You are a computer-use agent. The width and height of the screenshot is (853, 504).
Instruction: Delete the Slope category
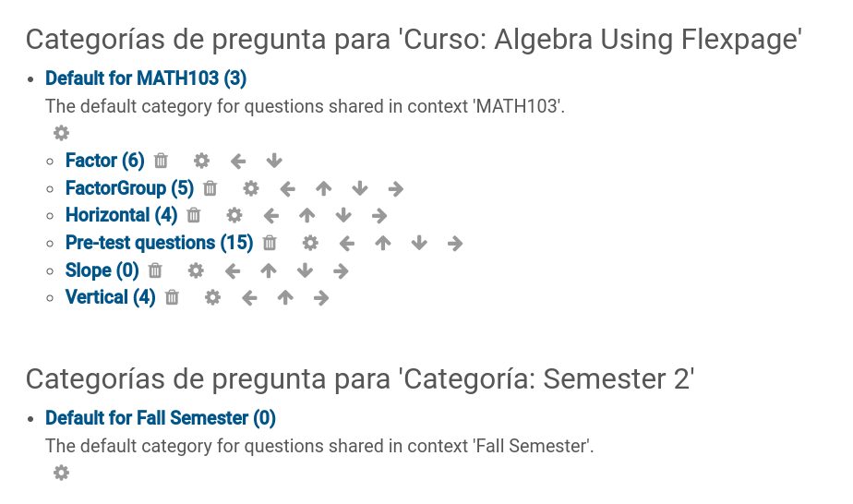pos(155,270)
